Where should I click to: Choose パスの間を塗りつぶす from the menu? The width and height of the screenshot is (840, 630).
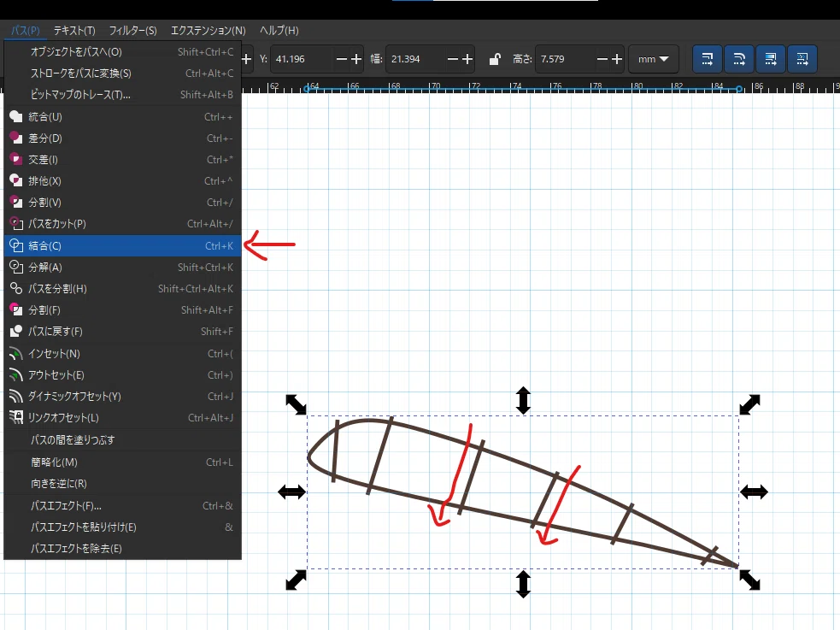click(x=123, y=440)
